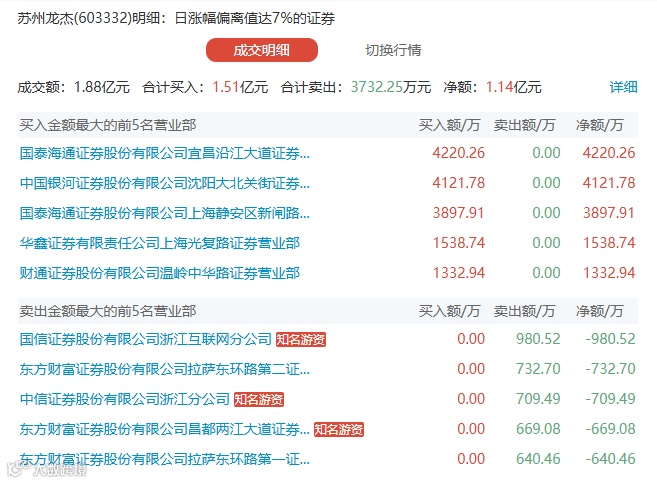Click 买入额/万 column header in sell table
The width and height of the screenshot is (657, 483).
click(449, 311)
